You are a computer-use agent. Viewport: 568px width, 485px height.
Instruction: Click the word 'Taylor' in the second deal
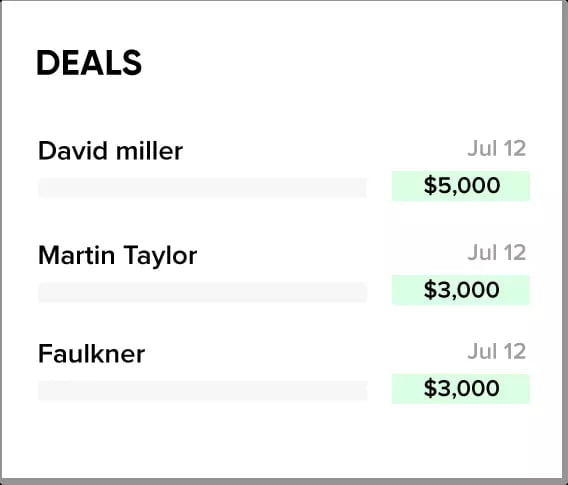(160, 256)
